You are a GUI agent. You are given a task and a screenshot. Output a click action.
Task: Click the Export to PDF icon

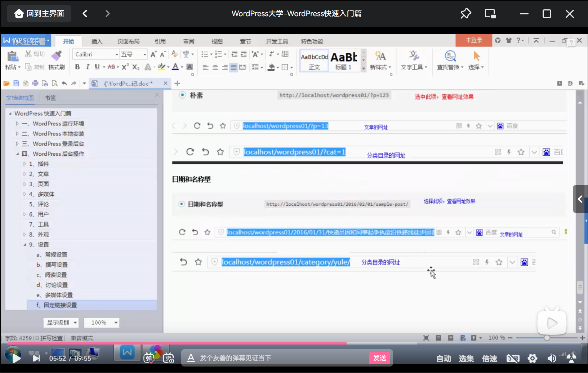(26, 83)
